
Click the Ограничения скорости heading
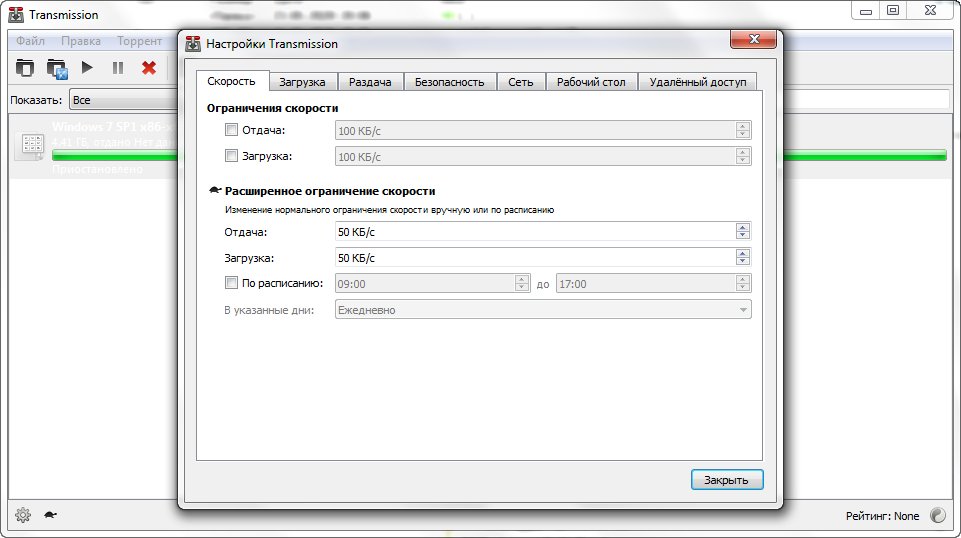pos(272,108)
